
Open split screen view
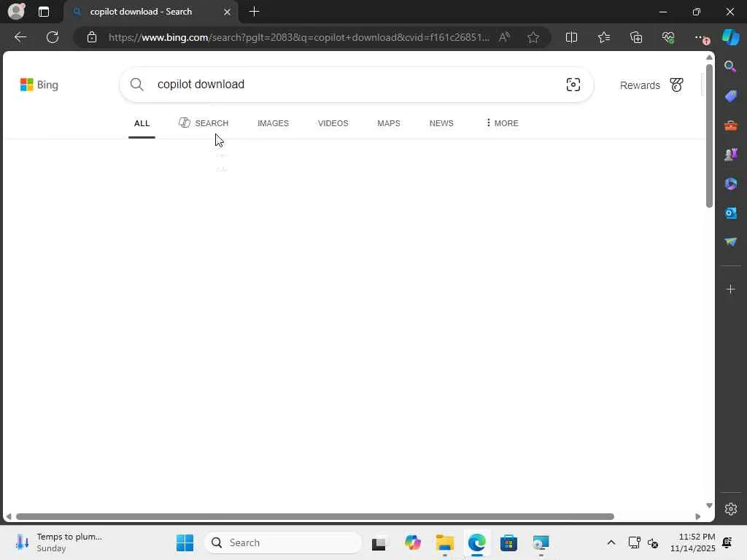tap(571, 37)
